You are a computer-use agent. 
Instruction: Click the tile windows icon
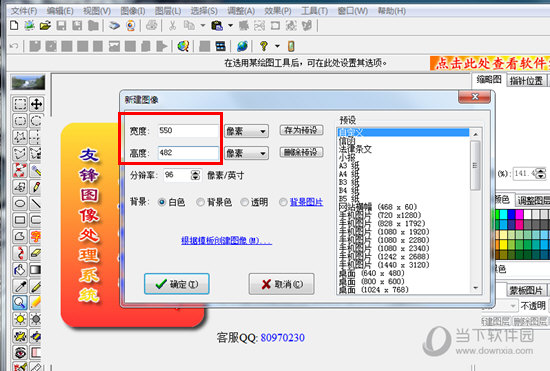pyautogui.click(x=221, y=46)
